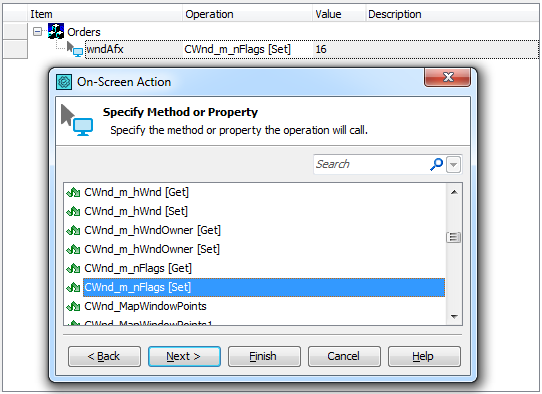Screen dimensions: 542x394
Task: Click the icon next to CWnd_m_nFlags [Get]
Action: coord(73,268)
